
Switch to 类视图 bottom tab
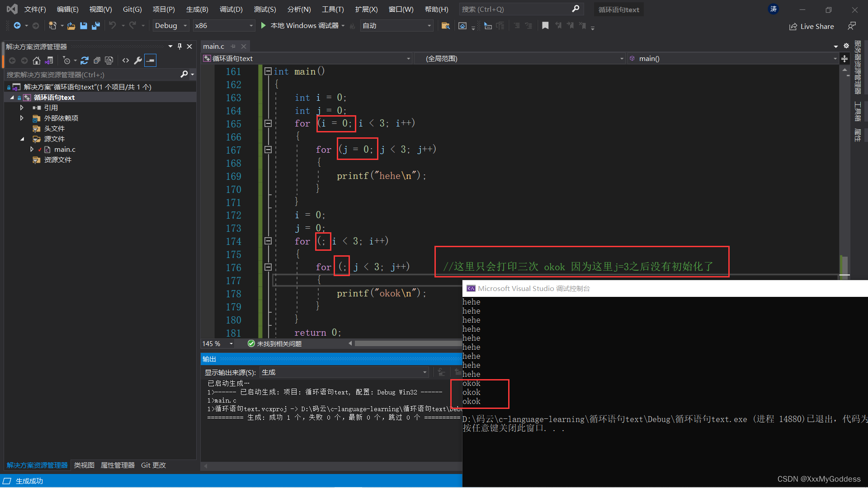click(84, 465)
